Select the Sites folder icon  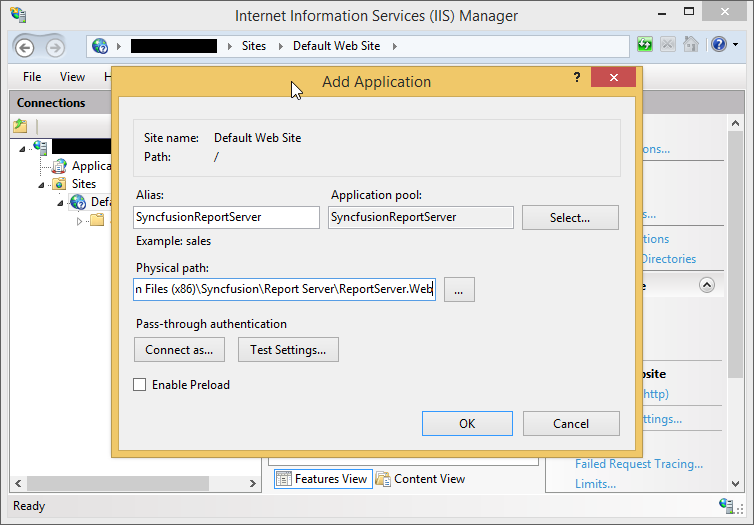click(59, 184)
